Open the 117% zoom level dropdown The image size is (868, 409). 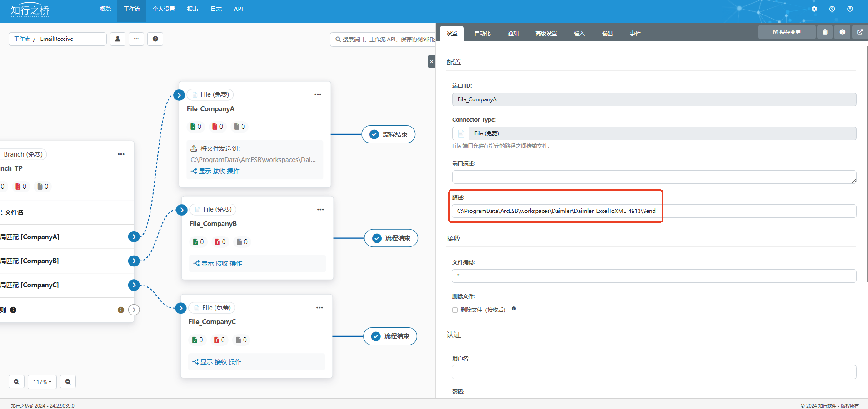(x=42, y=382)
